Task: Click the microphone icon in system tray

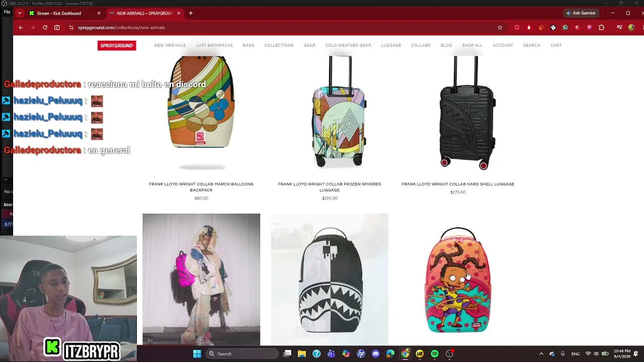Action: [562, 354]
